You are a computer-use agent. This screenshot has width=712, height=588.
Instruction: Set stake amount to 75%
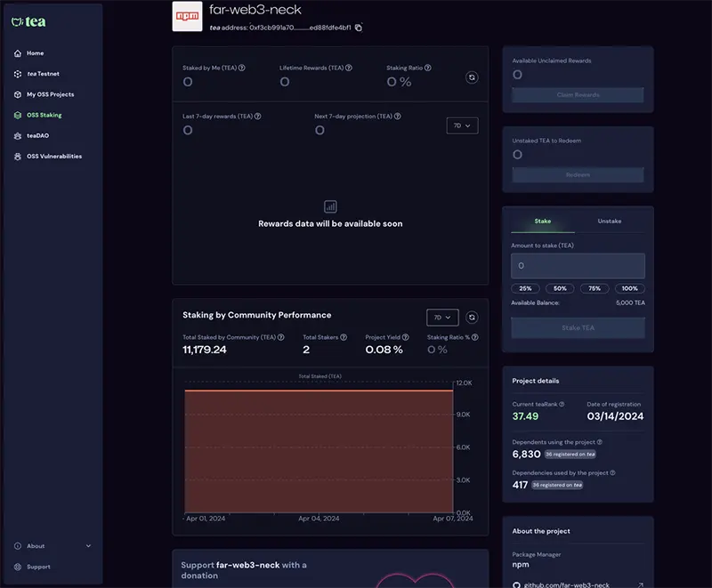pos(595,288)
